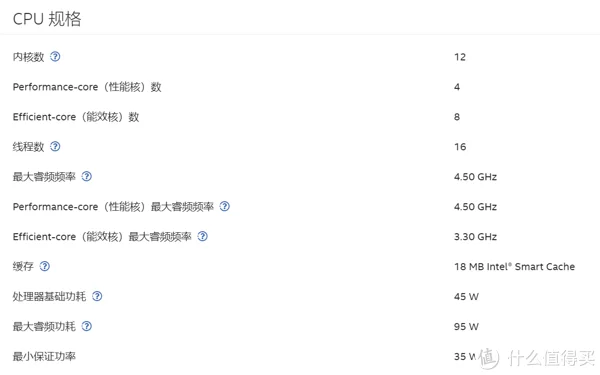
Task: Click the 最小保证功率 label
Action: point(44,356)
